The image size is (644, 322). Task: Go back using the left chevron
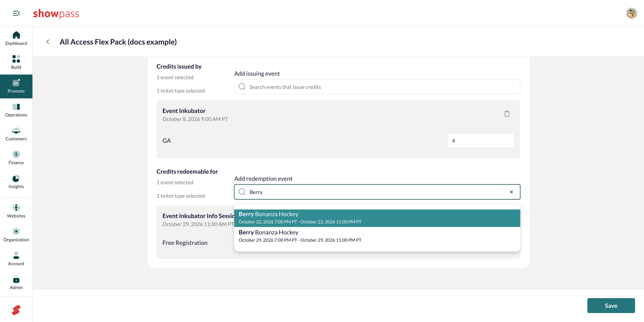pyautogui.click(x=48, y=42)
